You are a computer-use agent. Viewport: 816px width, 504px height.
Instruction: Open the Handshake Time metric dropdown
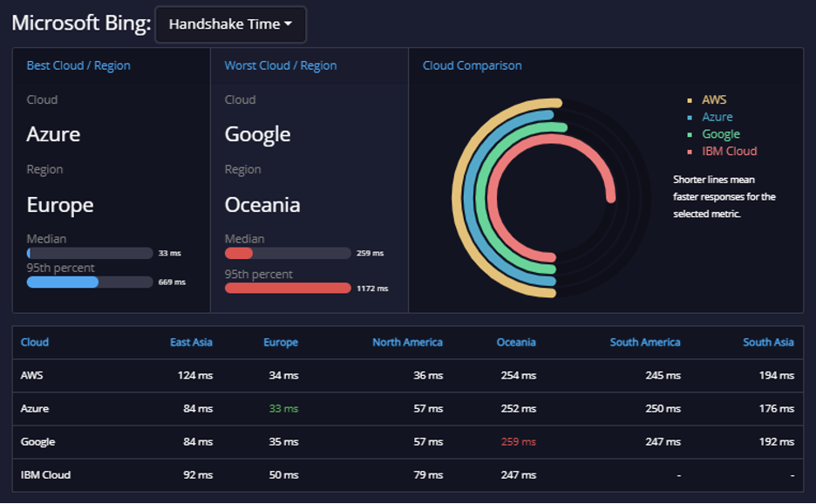[230, 24]
